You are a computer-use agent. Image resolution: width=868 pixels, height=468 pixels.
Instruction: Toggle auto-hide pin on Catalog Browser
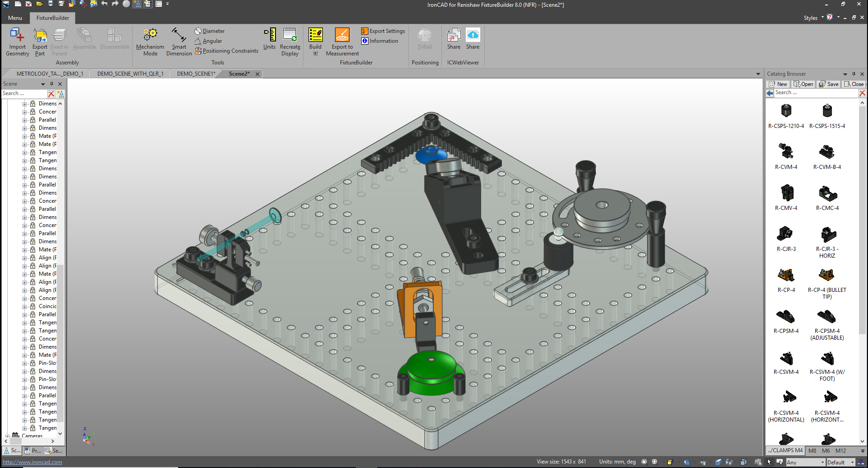point(854,74)
